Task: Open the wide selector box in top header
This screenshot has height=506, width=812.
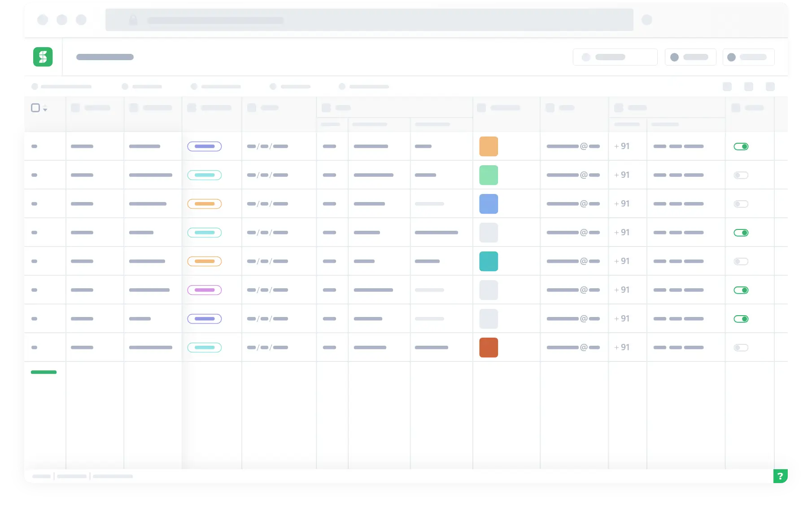Action: tap(615, 57)
